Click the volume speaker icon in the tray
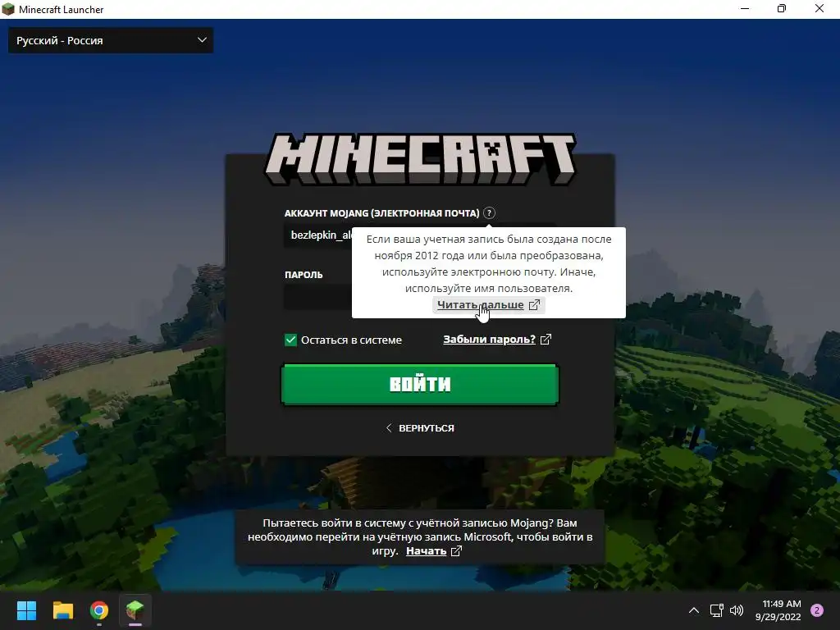Image resolution: width=840 pixels, height=630 pixels. coord(737,610)
